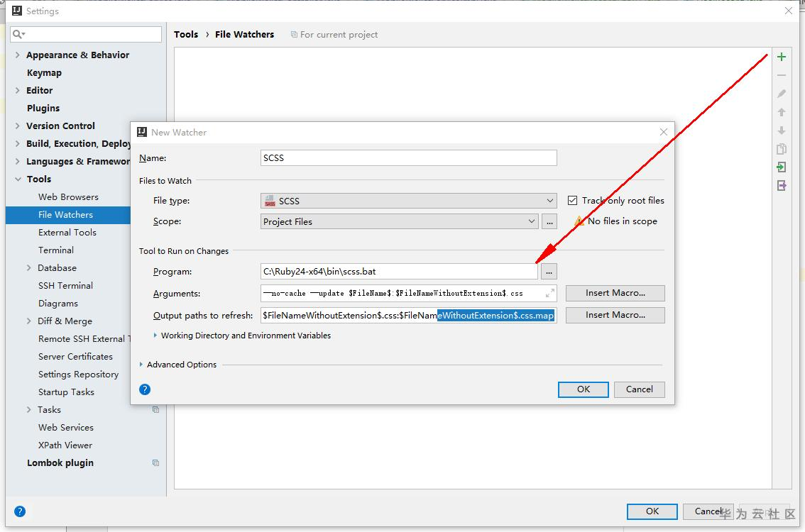Click the watcher Name input field
Viewport: 805px width, 532px height.
pyautogui.click(x=409, y=158)
